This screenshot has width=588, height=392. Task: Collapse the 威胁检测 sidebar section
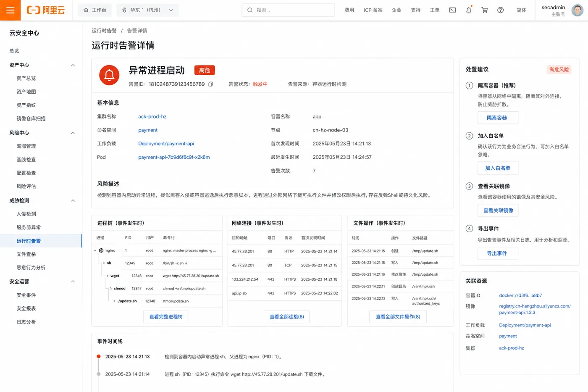73,200
